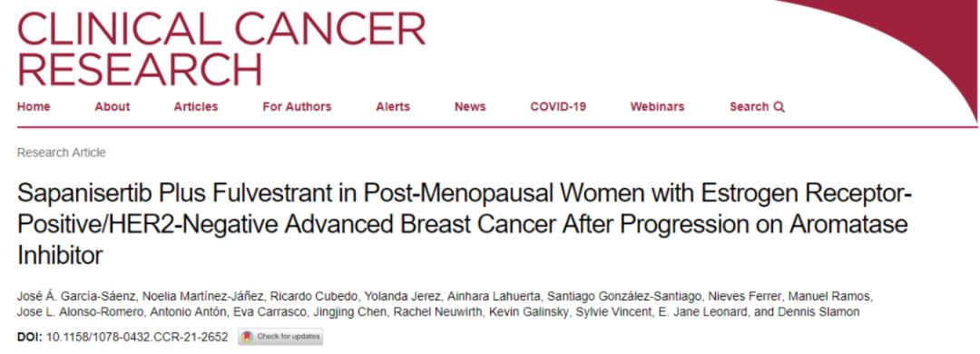Open the Home menu item

34,106
